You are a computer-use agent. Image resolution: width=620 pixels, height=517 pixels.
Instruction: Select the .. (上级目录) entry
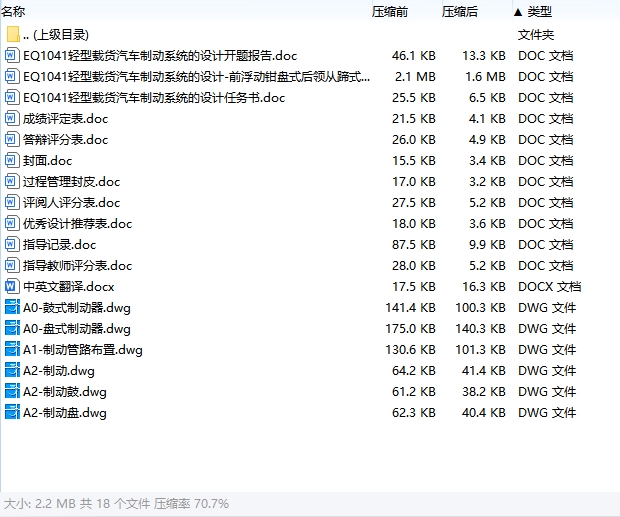click(56, 35)
